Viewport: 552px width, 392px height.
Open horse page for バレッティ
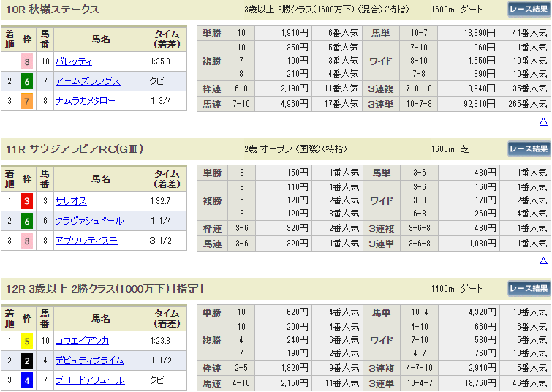[x=74, y=61]
